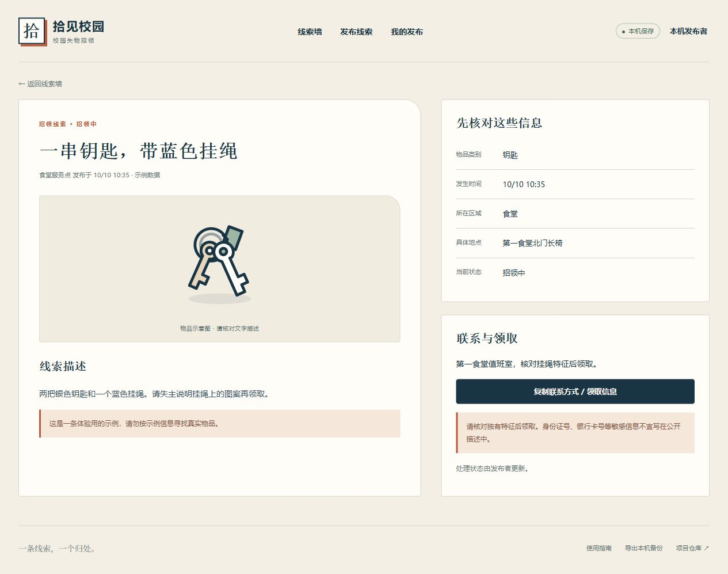The width and height of the screenshot is (728, 574).
Task: Click the warning 请核对独有特征后领取
Action: [x=575, y=432]
